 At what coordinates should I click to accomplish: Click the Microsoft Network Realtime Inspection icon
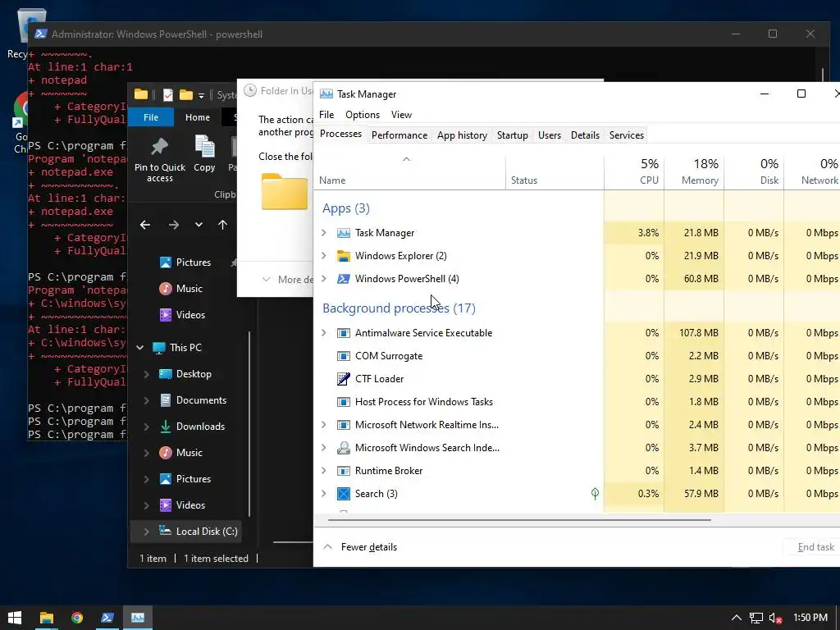click(344, 426)
